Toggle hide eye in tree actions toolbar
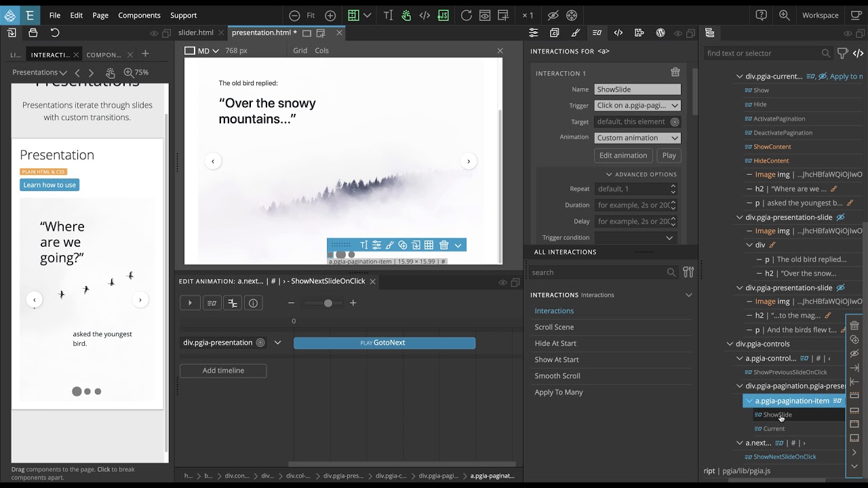This screenshot has width=868, height=488. coord(854,353)
